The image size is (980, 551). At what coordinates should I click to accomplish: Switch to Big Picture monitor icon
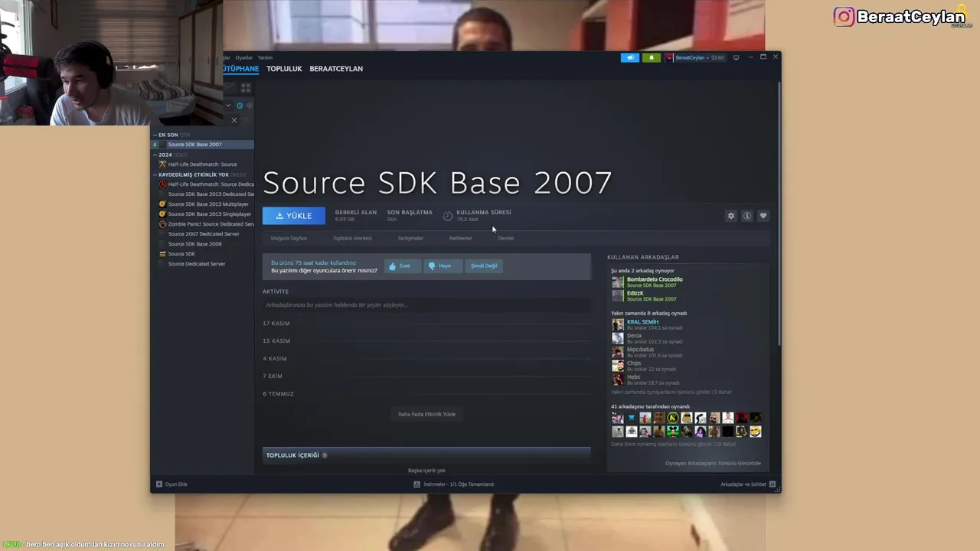pyautogui.click(x=736, y=57)
